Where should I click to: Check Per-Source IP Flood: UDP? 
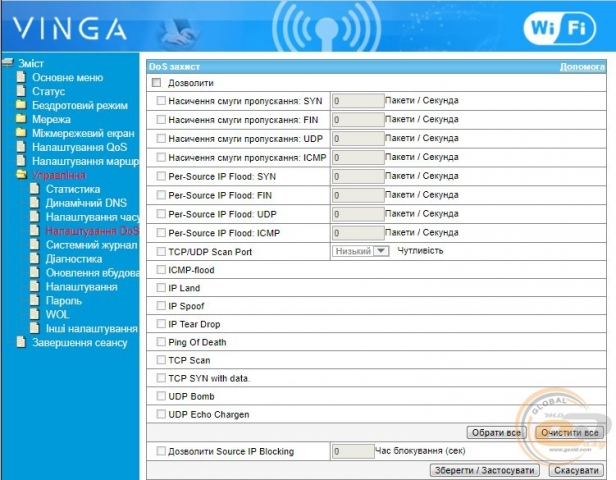pos(161,214)
